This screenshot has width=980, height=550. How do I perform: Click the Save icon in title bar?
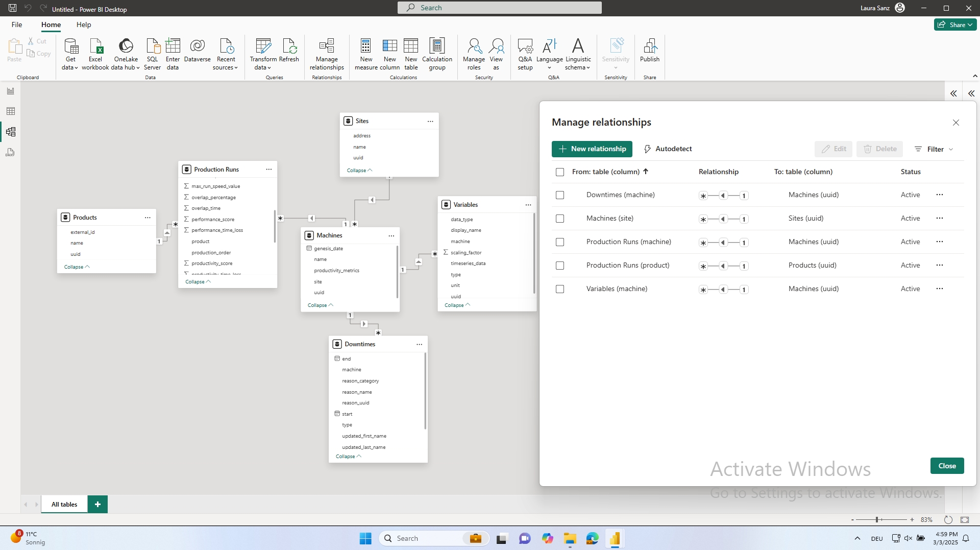13,8
